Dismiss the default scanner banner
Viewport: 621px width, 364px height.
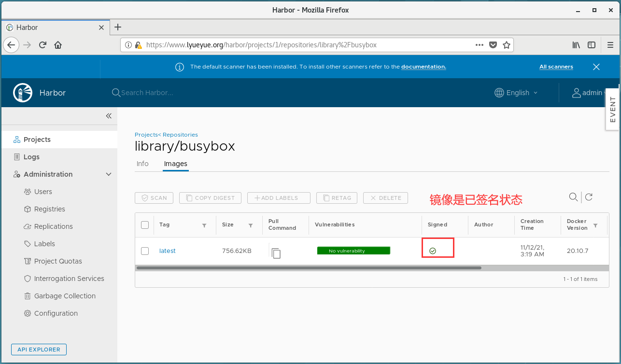(596, 67)
